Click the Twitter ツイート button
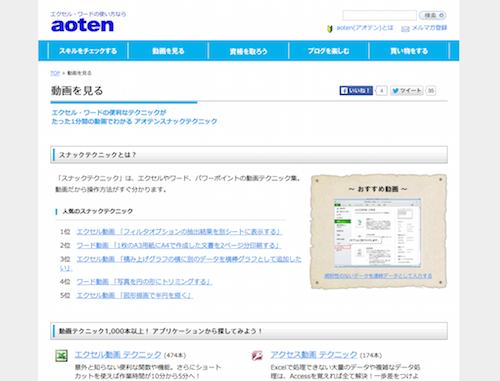 point(407,91)
